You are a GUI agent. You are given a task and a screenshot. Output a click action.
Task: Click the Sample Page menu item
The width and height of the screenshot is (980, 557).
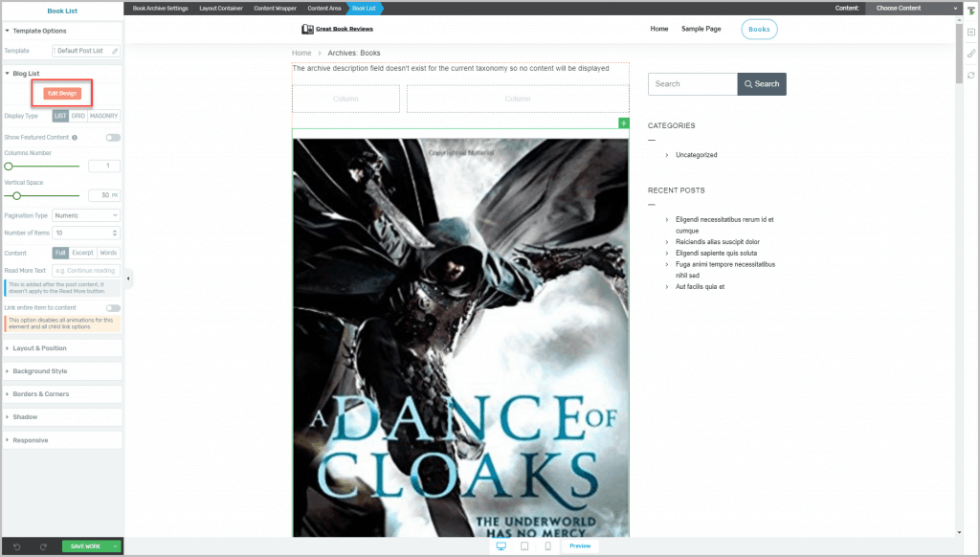(701, 30)
